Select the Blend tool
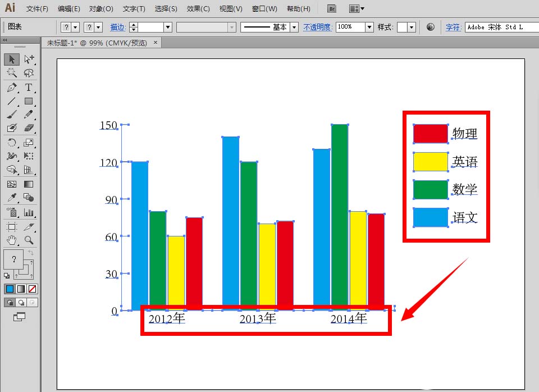The width and height of the screenshot is (539, 392). tap(29, 198)
